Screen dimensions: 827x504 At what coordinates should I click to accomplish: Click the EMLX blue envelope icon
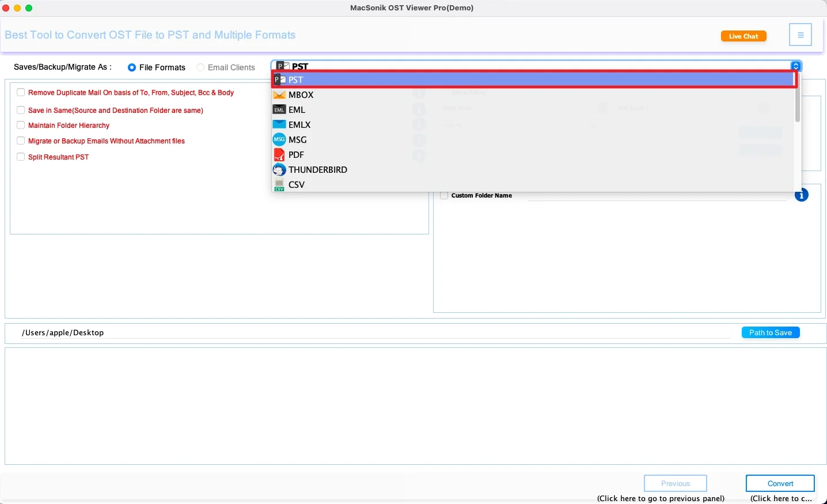click(x=279, y=124)
